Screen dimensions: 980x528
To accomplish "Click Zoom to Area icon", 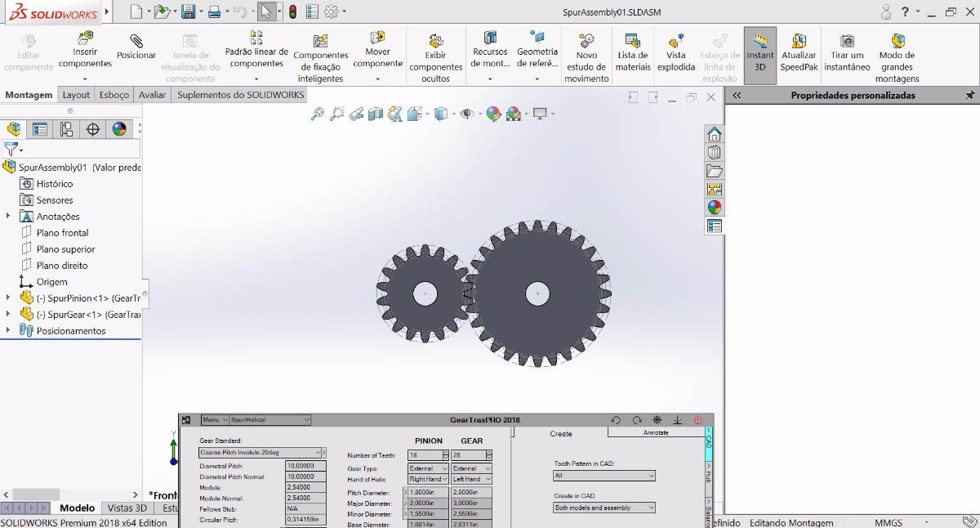I will pos(336,114).
